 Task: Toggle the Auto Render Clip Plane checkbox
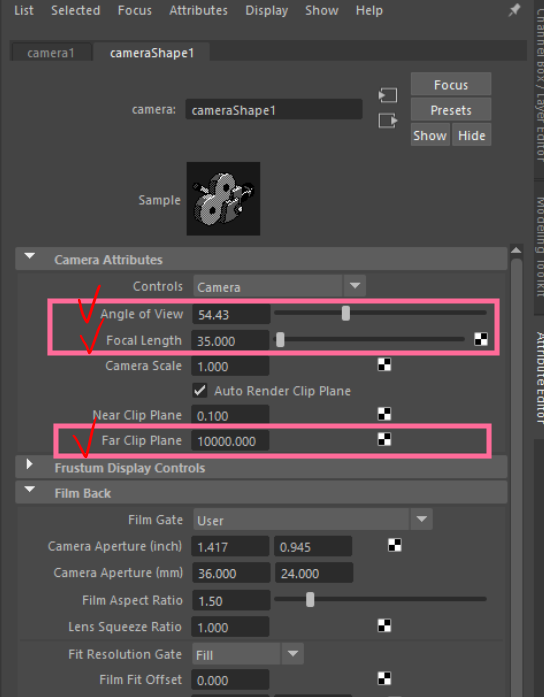tap(200, 390)
